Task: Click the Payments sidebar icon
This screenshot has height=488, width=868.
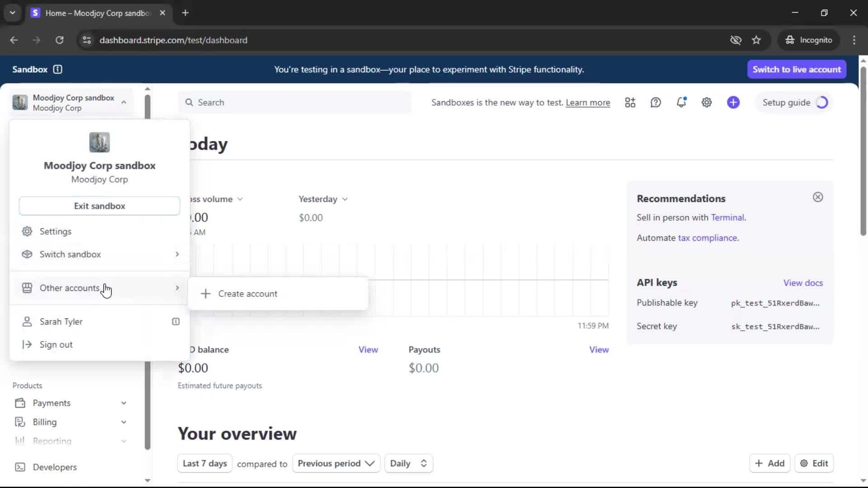Action: [x=20, y=403]
